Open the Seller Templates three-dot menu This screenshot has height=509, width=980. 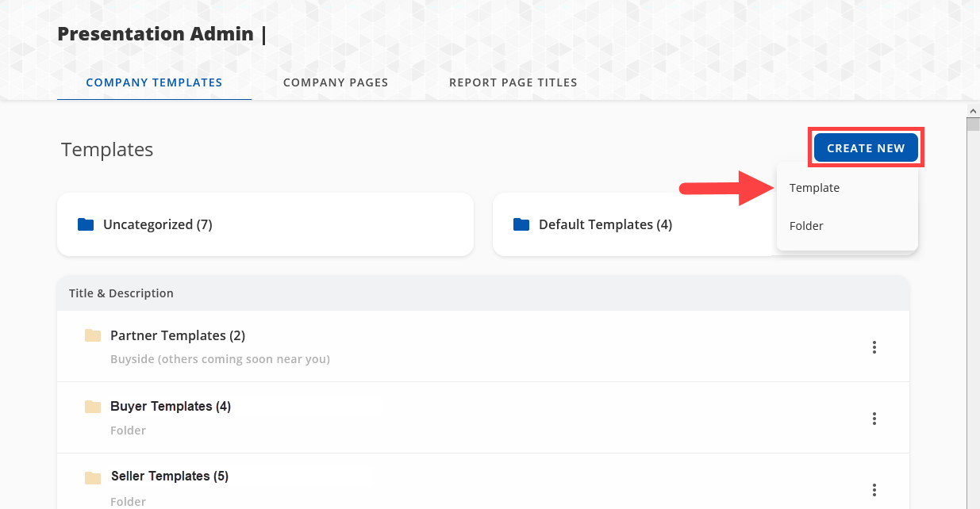(x=874, y=490)
